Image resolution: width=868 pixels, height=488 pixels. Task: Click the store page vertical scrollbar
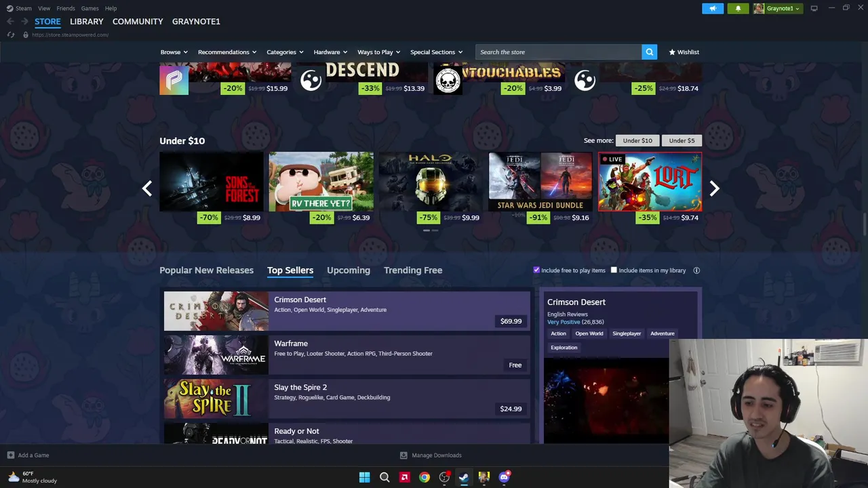coord(864,224)
